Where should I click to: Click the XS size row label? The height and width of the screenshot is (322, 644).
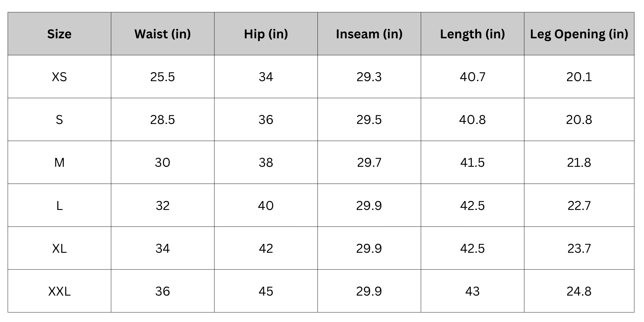59,77
